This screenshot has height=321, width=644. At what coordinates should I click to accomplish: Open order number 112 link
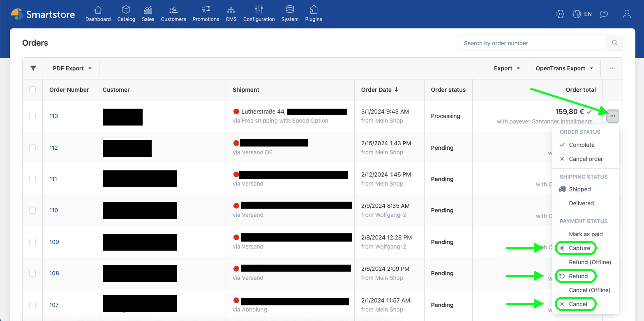click(x=53, y=148)
